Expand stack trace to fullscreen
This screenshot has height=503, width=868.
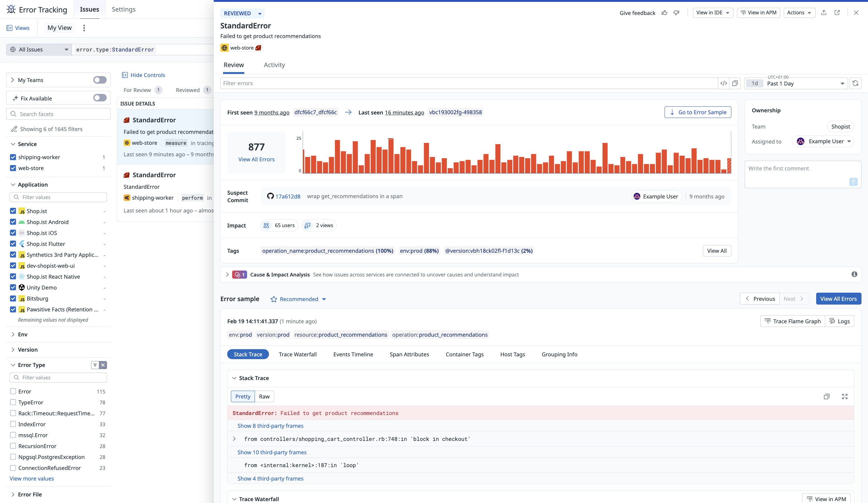(845, 397)
